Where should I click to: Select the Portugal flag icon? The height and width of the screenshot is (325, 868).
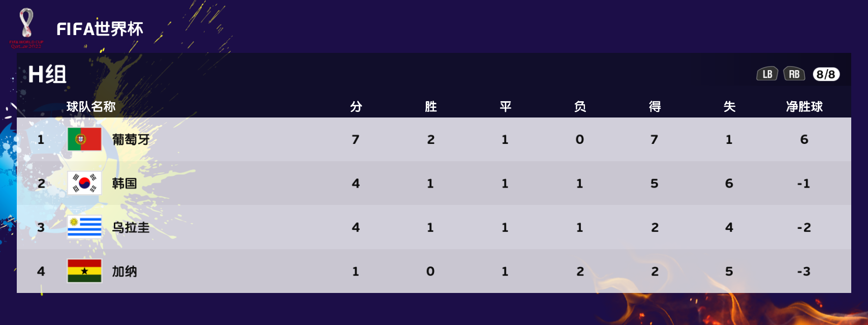pos(84,139)
